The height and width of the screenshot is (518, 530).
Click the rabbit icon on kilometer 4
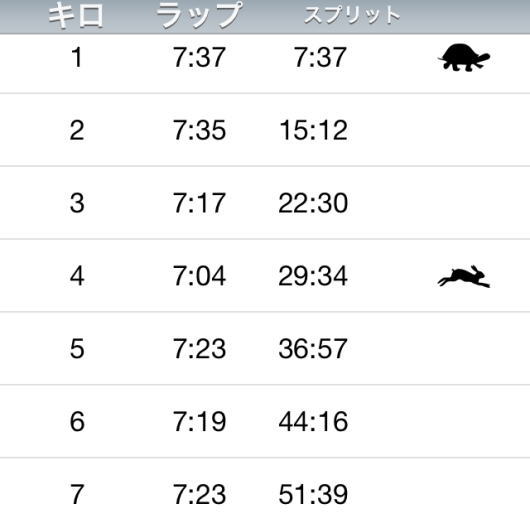(x=464, y=277)
